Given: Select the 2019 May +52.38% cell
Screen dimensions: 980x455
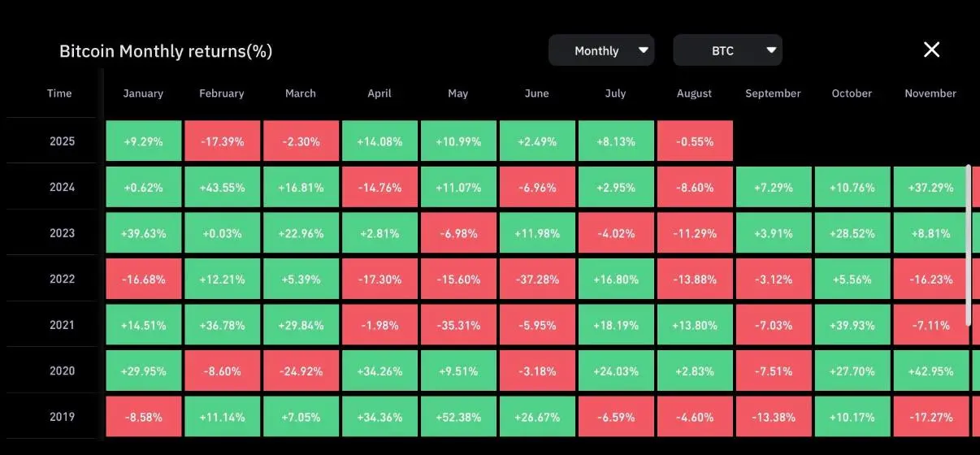Looking at the screenshot, I should point(458,417).
